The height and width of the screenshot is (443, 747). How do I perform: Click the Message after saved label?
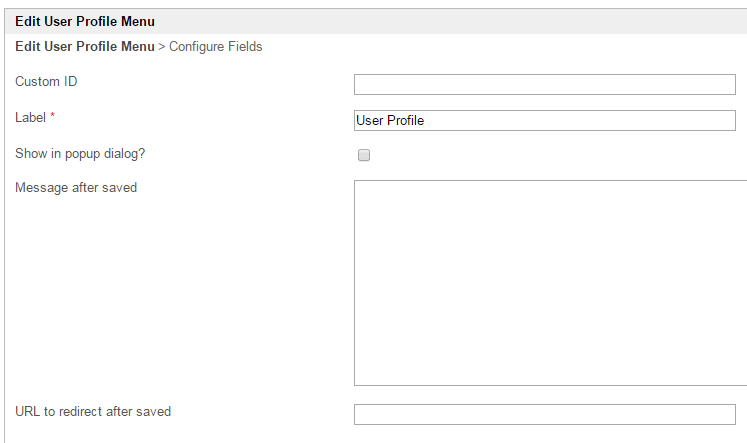[76, 187]
